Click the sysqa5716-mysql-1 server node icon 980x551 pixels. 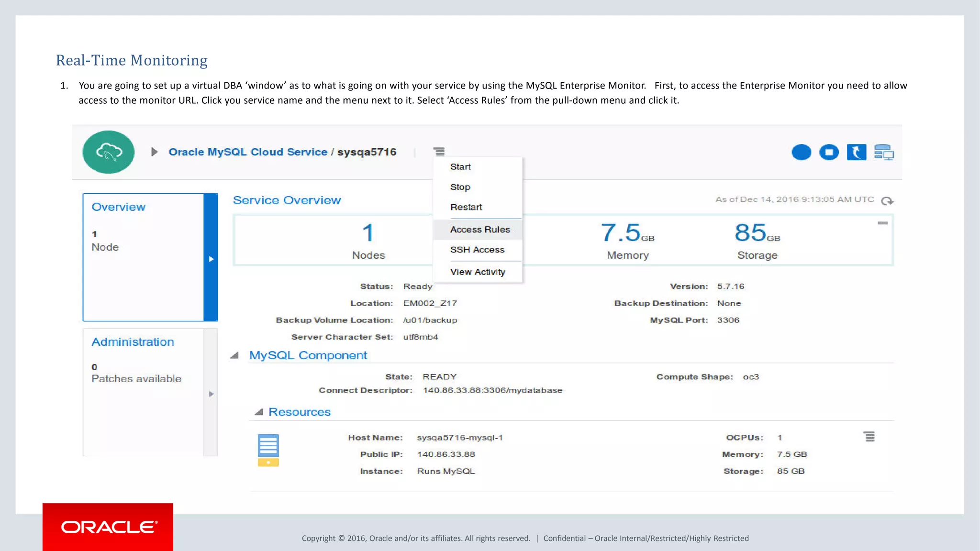coord(268,450)
